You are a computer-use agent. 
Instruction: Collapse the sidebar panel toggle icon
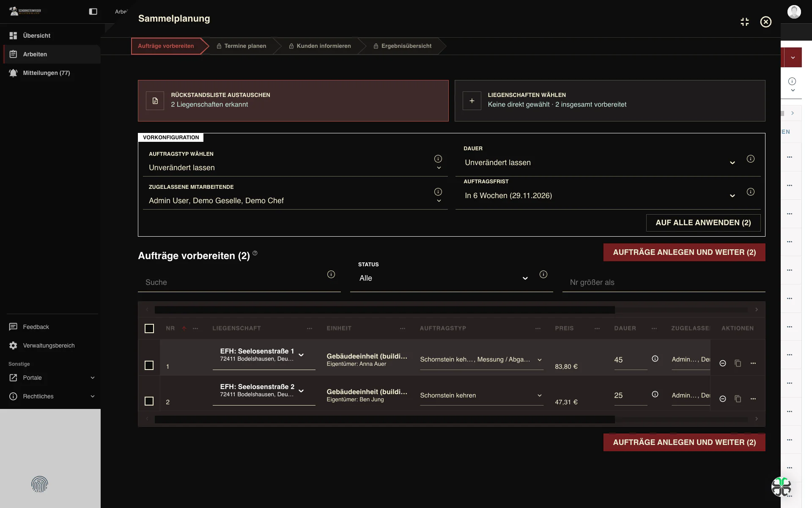click(x=93, y=11)
